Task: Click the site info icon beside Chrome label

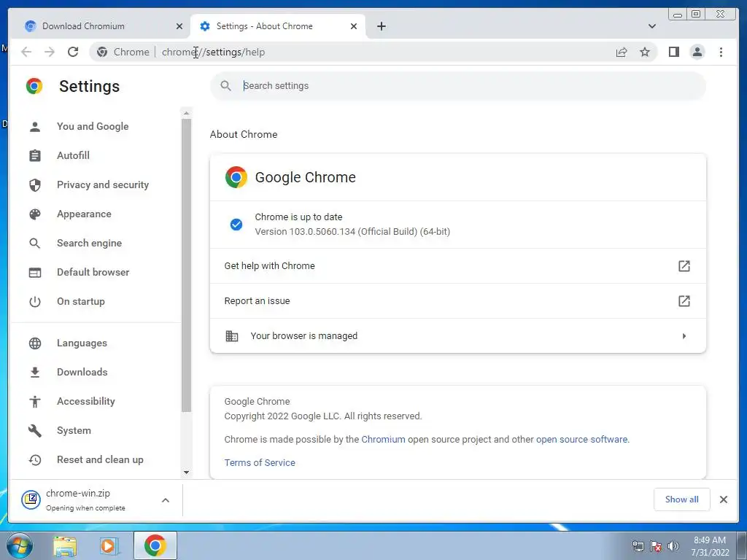Action: point(102,52)
